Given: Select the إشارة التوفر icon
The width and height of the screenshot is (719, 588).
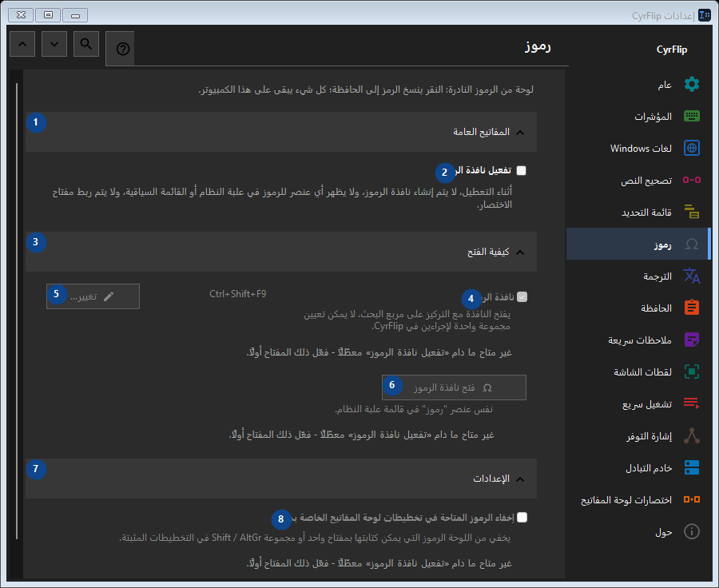Looking at the screenshot, I should (x=692, y=435).
